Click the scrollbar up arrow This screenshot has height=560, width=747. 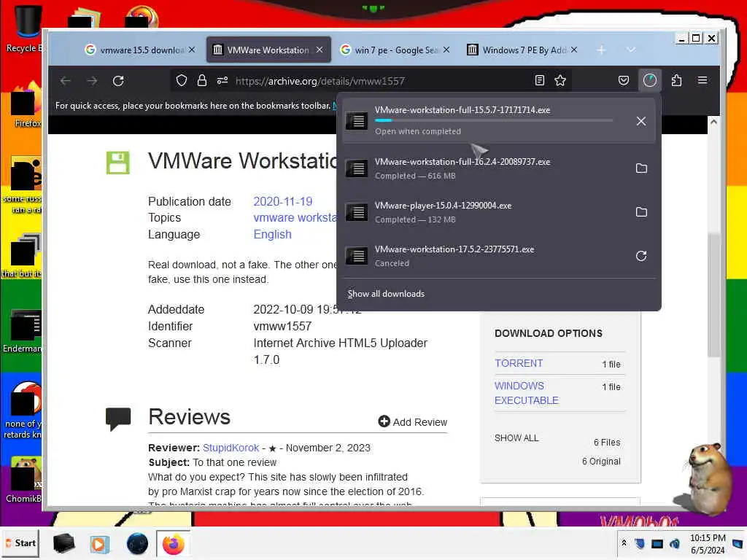[713, 122]
